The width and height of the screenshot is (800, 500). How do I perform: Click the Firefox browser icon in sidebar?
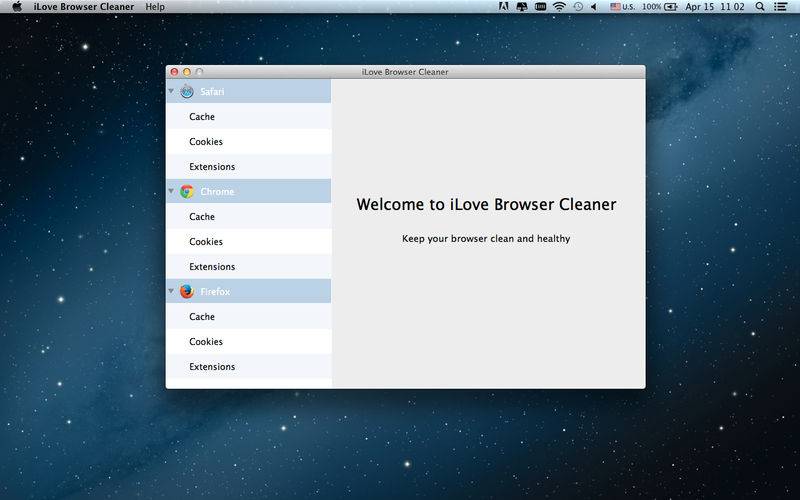click(x=187, y=291)
